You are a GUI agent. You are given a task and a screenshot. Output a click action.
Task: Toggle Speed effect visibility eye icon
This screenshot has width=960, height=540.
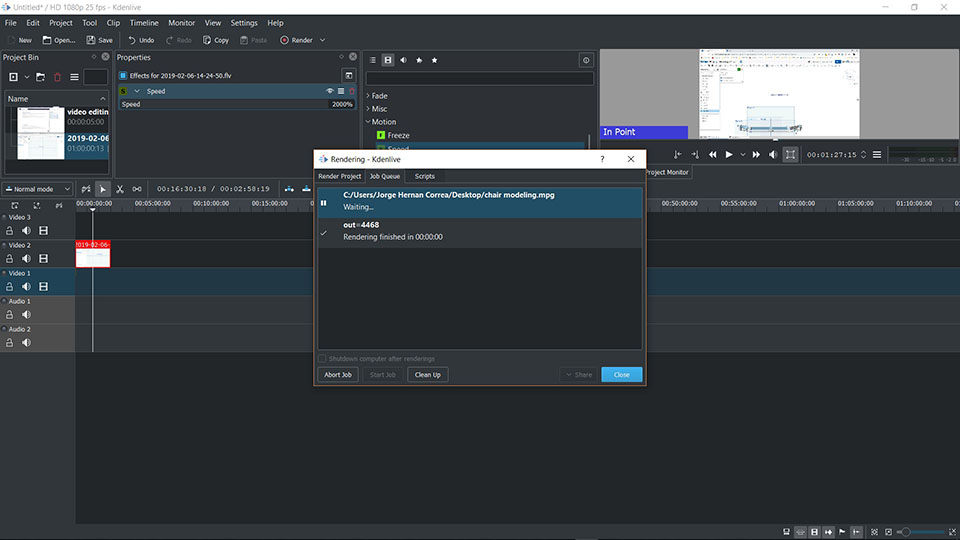(330, 91)
